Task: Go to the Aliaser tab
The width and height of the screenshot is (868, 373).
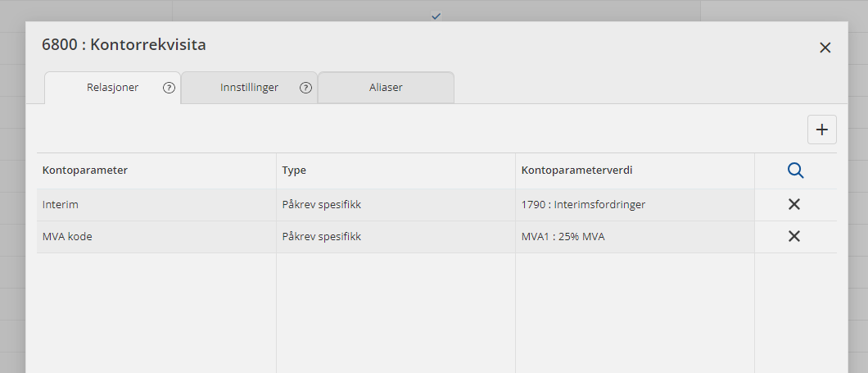Action: pos(386,88)
